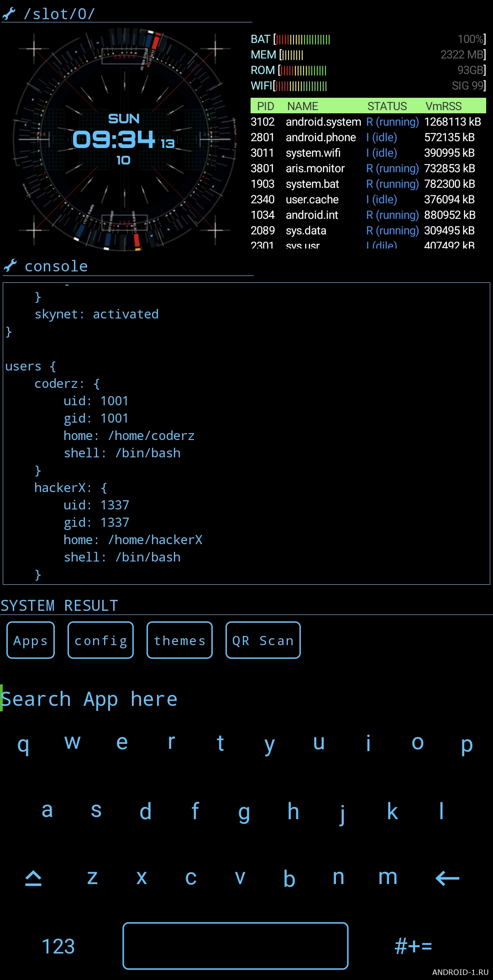Open the config option
The height and width of the screenshot is (980, 493).
point(100,640)
